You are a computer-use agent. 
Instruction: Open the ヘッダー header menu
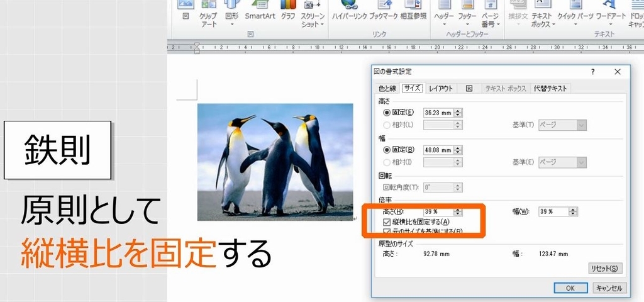(x=444, y=13)
